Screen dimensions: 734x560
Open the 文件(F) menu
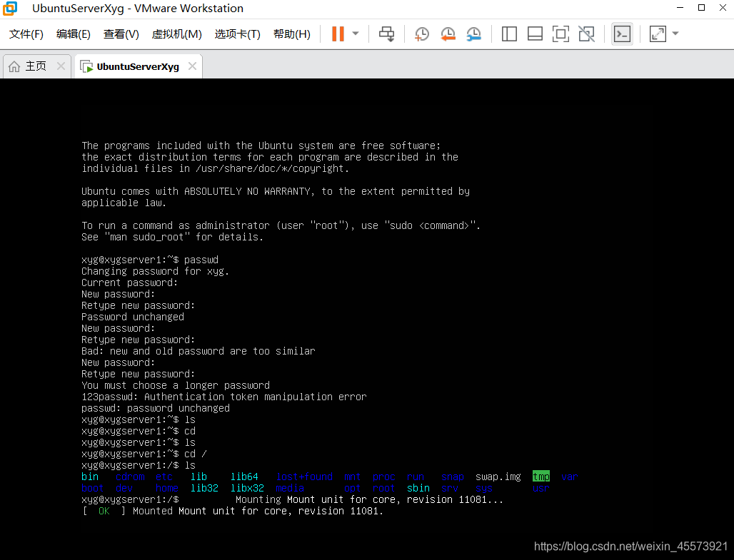coord(26,34)
